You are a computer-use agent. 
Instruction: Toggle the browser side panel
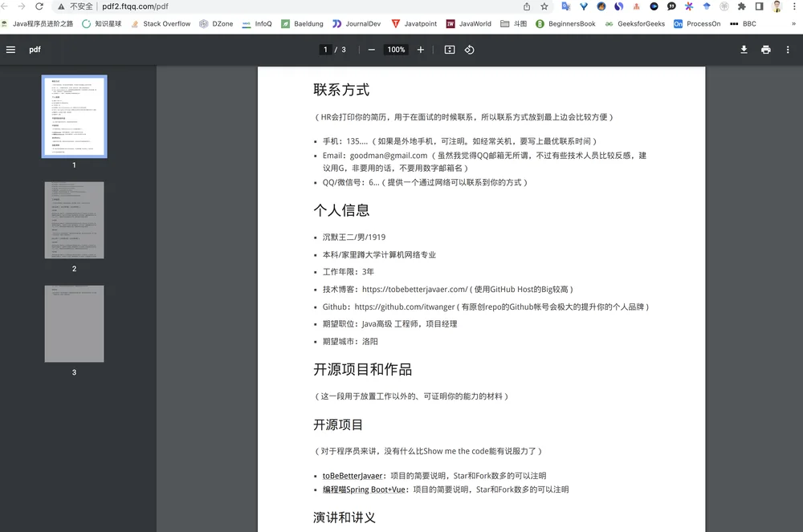click(760, 6)
